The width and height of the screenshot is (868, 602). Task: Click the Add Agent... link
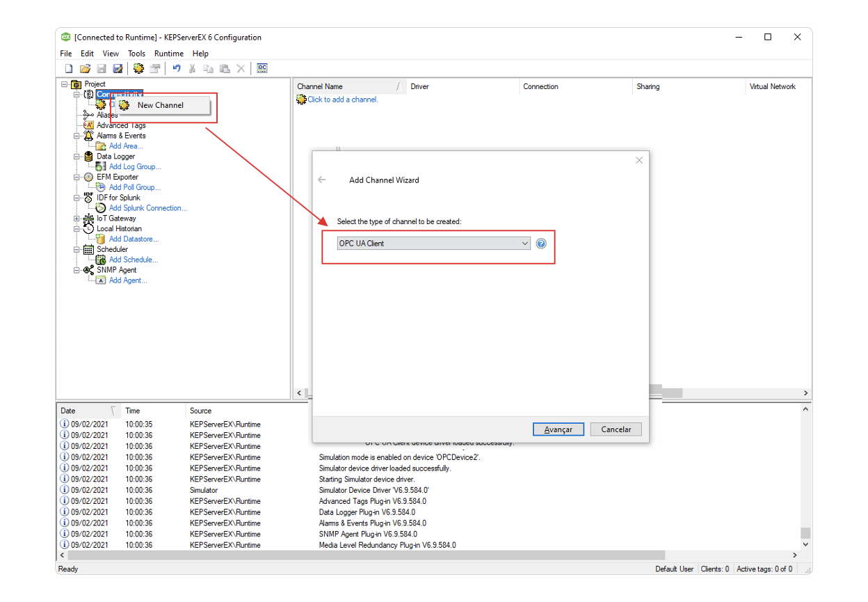tap(128, 280)
